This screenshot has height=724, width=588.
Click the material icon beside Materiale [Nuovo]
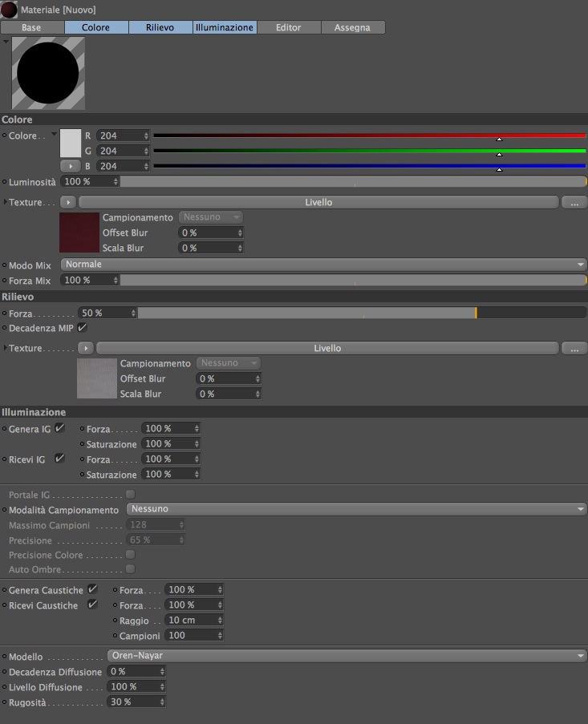tap(9, 10)
